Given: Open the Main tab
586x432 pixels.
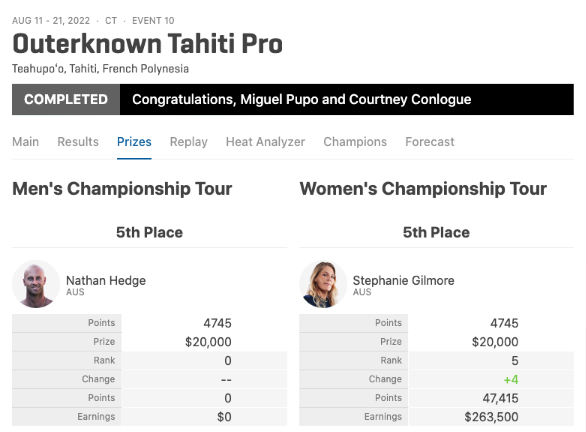Looking at the screenshot, I should coord(25,142).
